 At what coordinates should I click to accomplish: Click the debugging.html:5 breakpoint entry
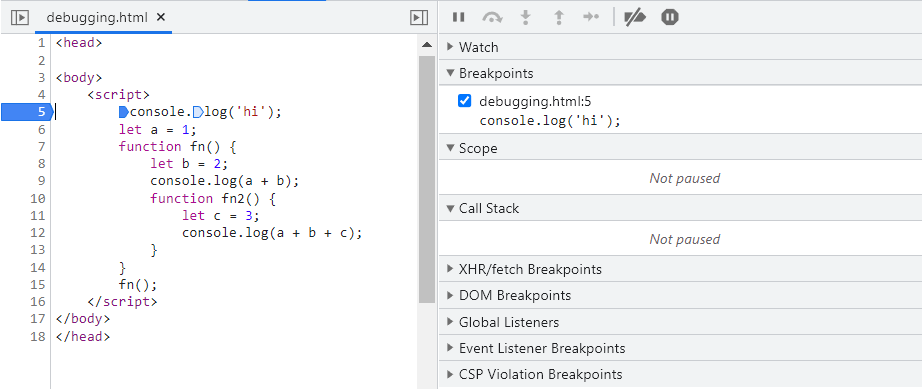(536, 101)
